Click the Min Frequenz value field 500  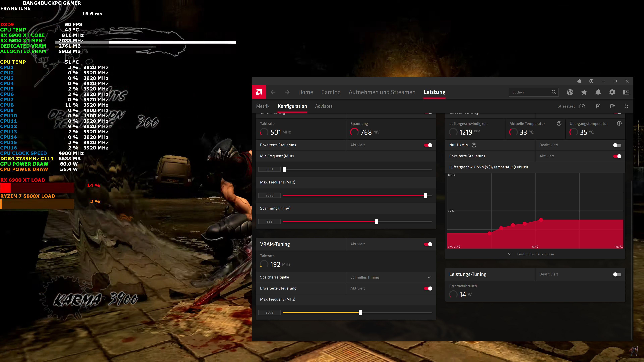[x=270, y=169]
